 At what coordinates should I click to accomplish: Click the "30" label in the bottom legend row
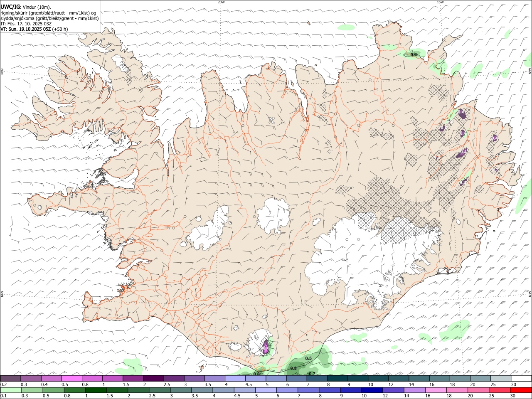512,396
